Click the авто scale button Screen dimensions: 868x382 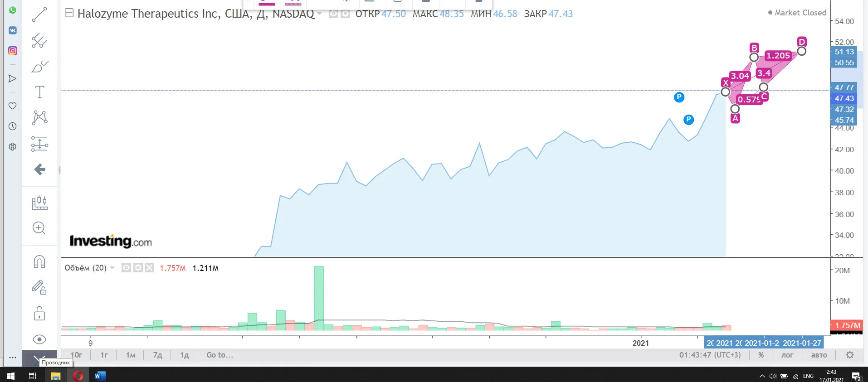tap(819, 355)
